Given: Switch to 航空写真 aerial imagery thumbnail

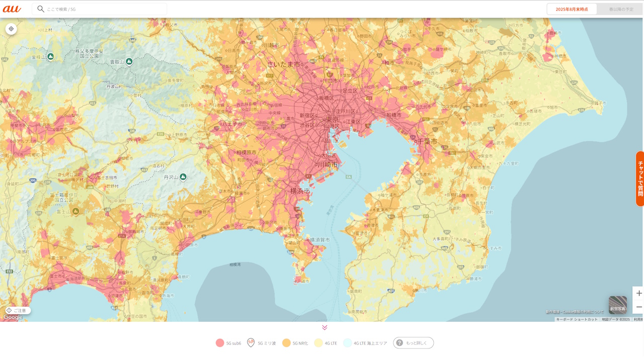Looking at the screenshot, I should point(617,305).
